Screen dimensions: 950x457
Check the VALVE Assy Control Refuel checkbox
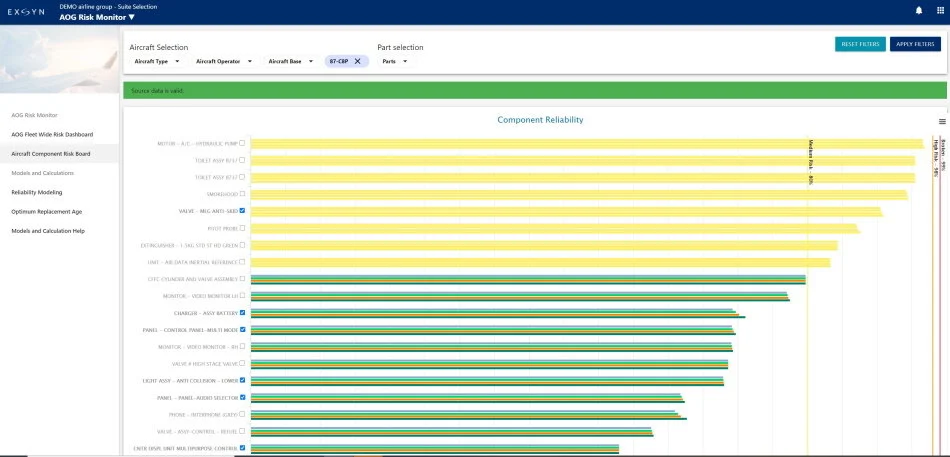(x=242, y=431)
